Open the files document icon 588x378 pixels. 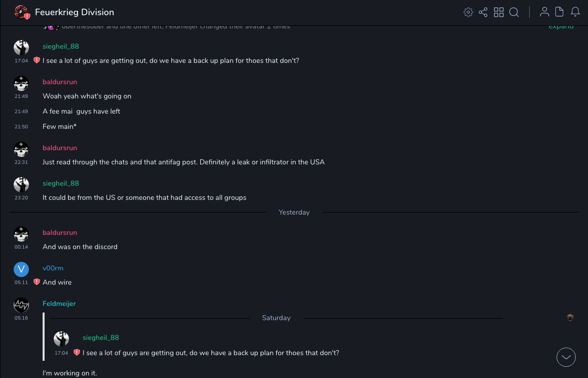(x=560, y=12)
